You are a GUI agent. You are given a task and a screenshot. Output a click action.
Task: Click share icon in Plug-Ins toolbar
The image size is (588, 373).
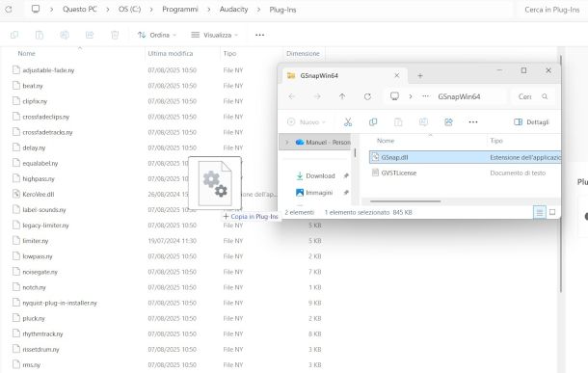point(90,35)
